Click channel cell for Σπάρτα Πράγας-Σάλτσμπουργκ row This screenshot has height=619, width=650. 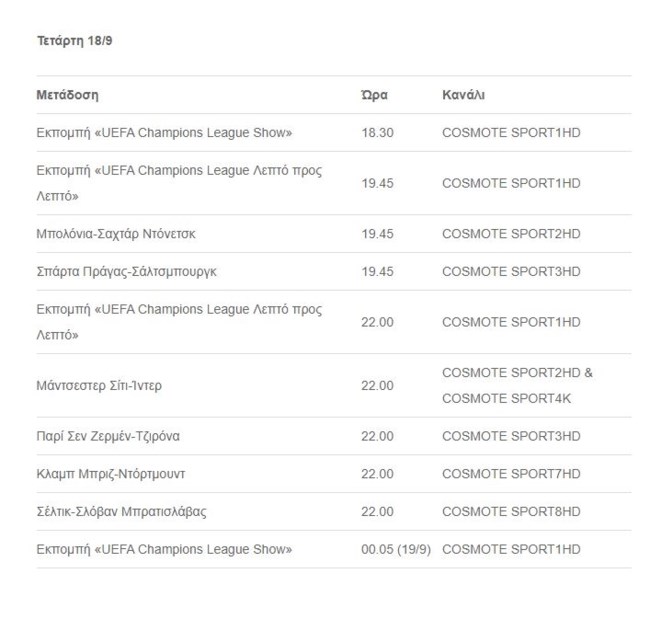[510, 272]
